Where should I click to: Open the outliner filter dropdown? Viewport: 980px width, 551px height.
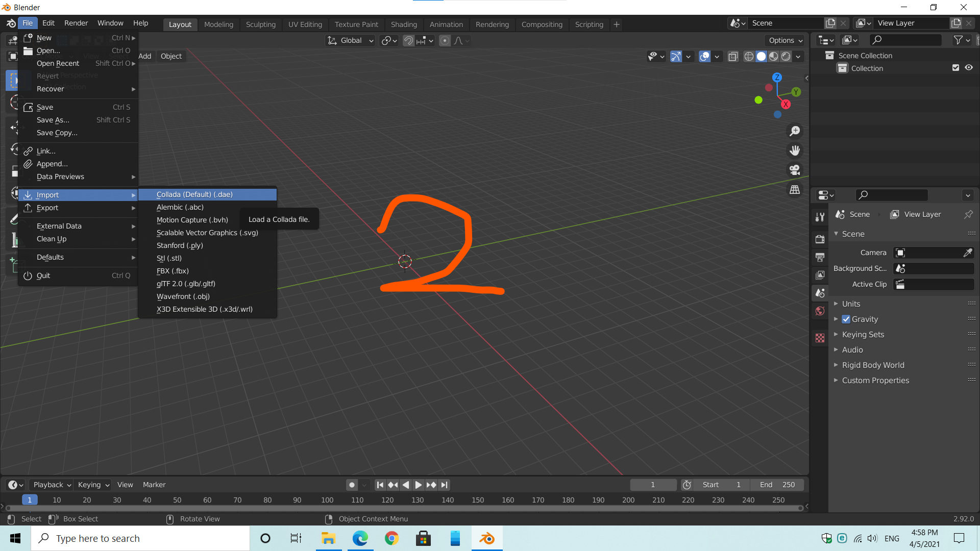coord(962,40)
